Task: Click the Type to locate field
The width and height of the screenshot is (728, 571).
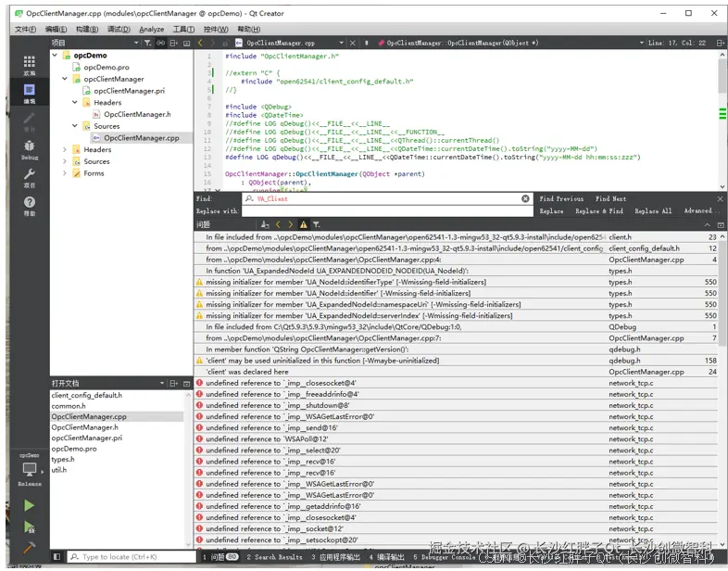Action: 132,556
